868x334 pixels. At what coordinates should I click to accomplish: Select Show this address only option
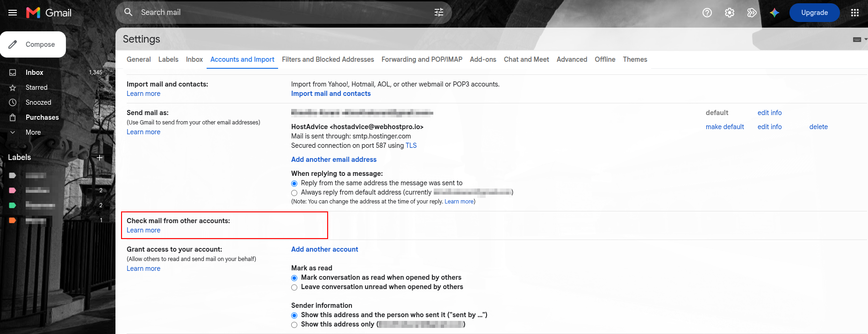(294, 325)
